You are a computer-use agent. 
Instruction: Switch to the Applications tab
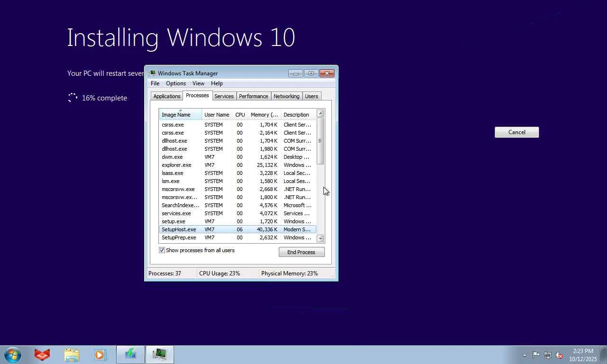click(x=167, y=96)
